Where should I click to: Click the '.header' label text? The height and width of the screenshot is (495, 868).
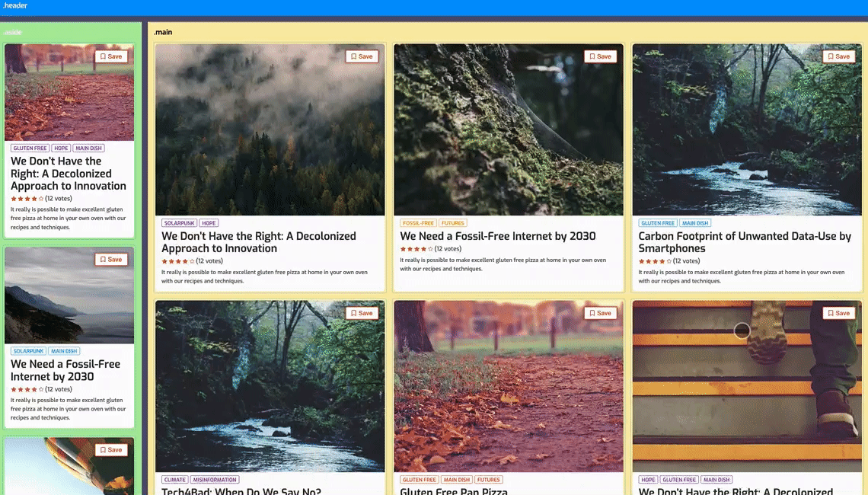[15, 5]
